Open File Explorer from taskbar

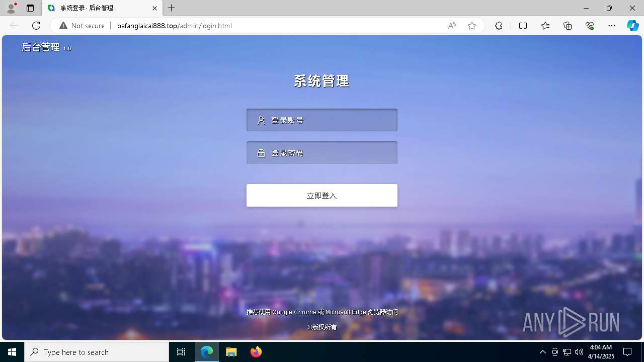(x=231, y=352)
